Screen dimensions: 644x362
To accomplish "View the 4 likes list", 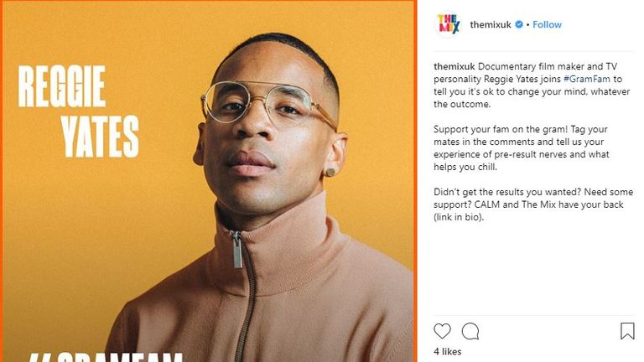I will click(x=447, y=351).
